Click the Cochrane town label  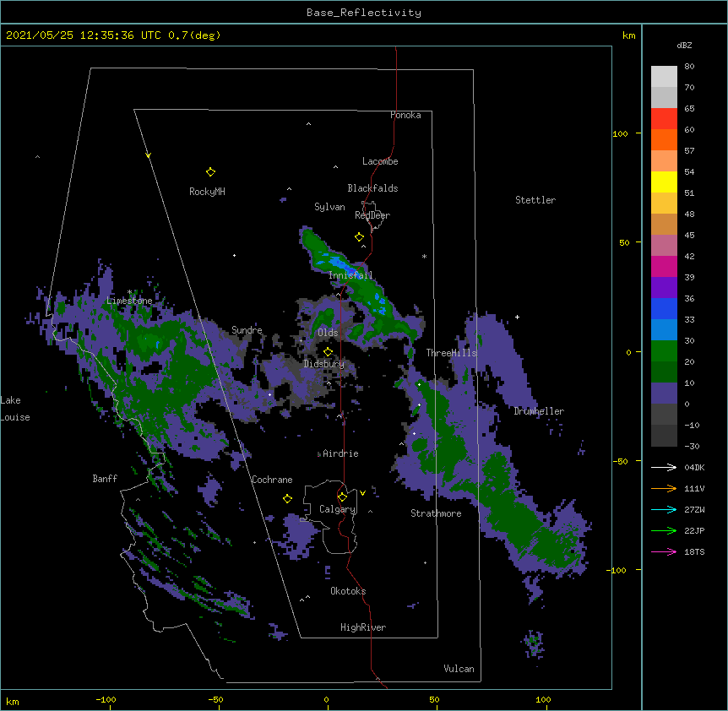pos(272,480)
